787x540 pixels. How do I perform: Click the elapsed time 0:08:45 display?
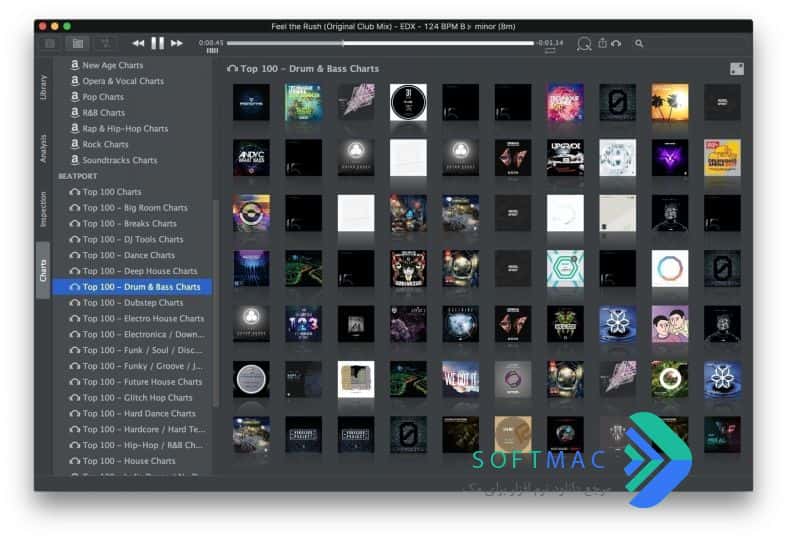[211, 43]
